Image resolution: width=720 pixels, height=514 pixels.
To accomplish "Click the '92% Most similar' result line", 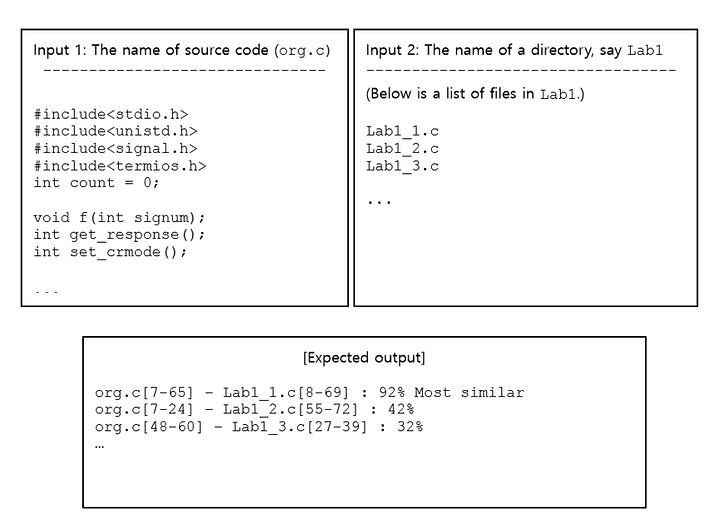I will pos(309,393).
